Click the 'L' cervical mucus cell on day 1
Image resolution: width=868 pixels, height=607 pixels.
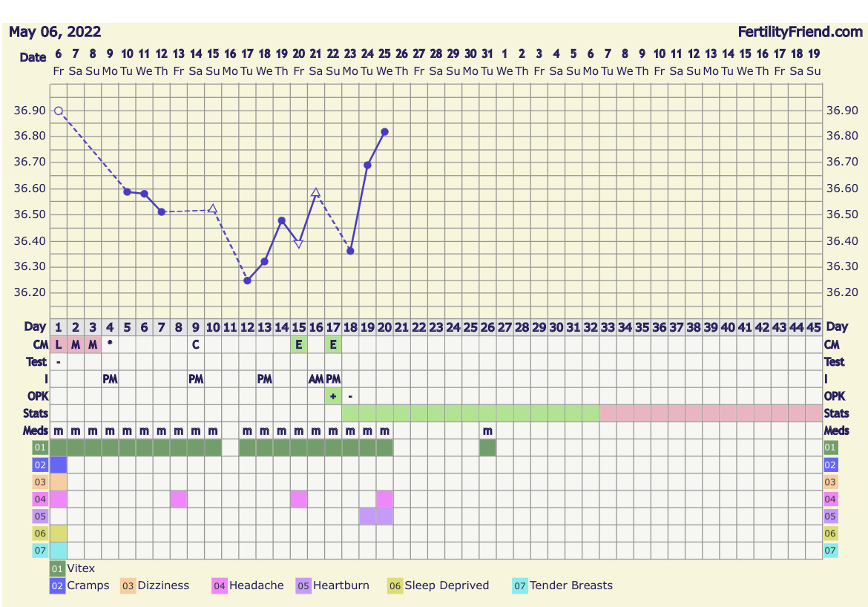click(59, 344)
